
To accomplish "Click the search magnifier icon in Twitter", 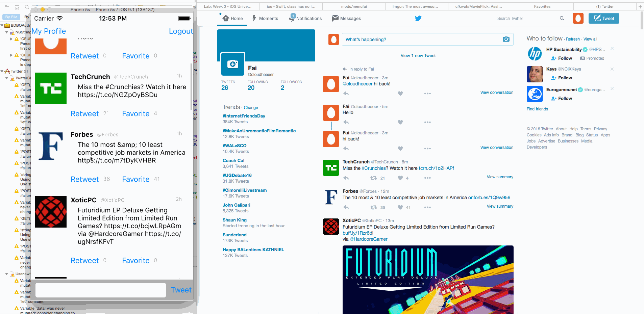I will 562,18.
